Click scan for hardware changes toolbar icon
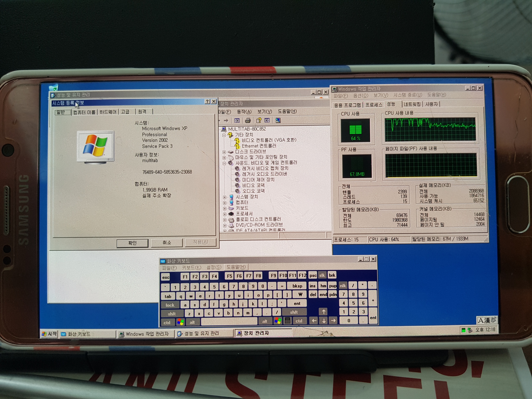Image resolution: width=532 pixels, height=399 pixels. coord(278,120)
